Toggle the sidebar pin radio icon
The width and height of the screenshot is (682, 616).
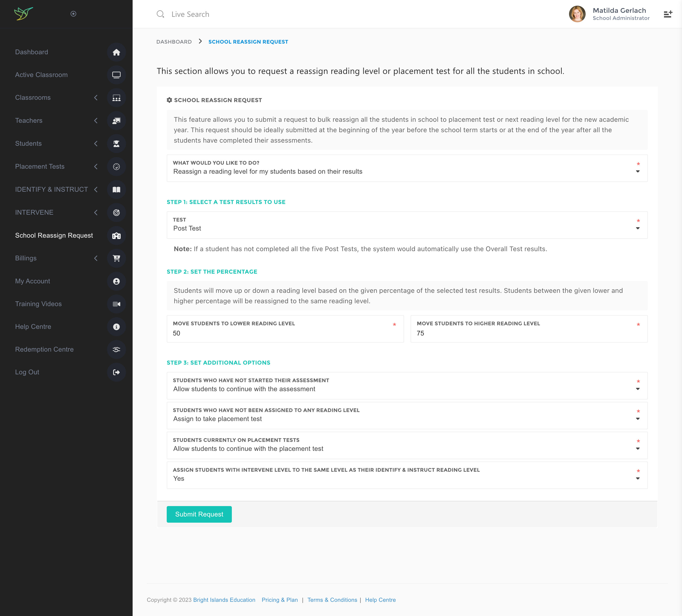(x=73, y=14)
